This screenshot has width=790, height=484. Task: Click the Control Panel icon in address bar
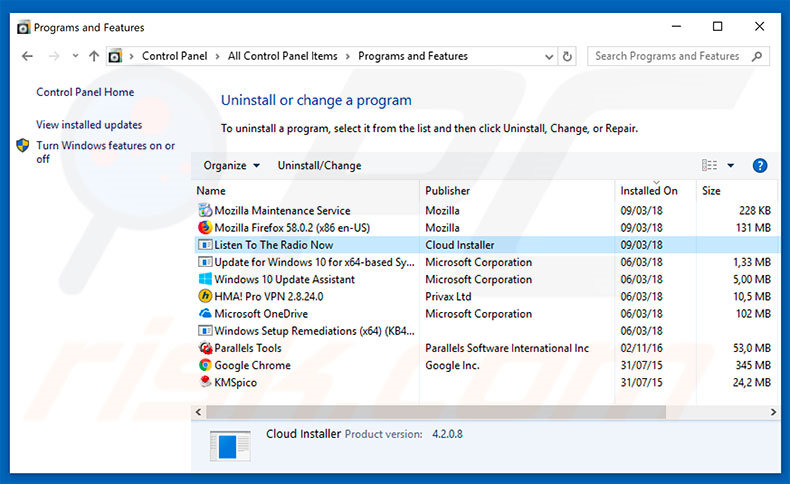(x=115, y=56)
